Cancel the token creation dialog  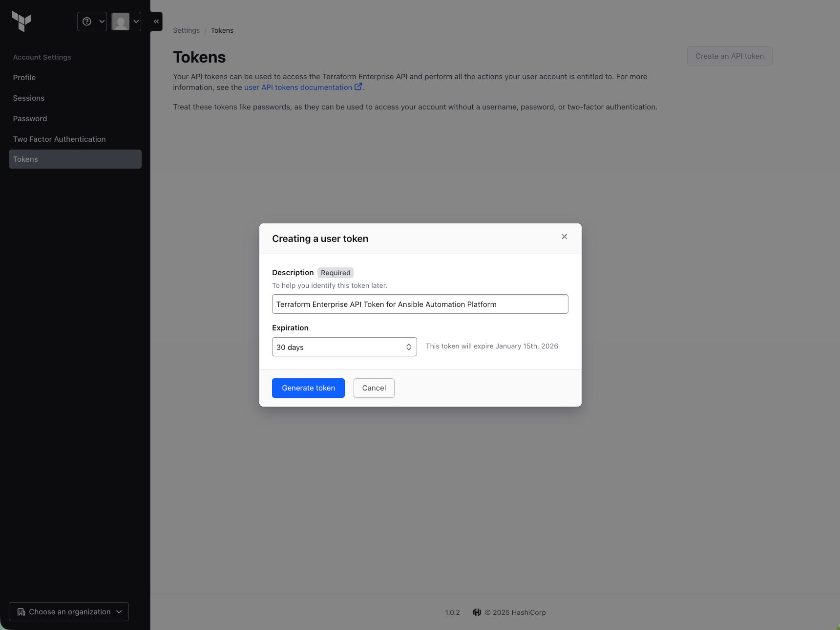coord(374,388)
